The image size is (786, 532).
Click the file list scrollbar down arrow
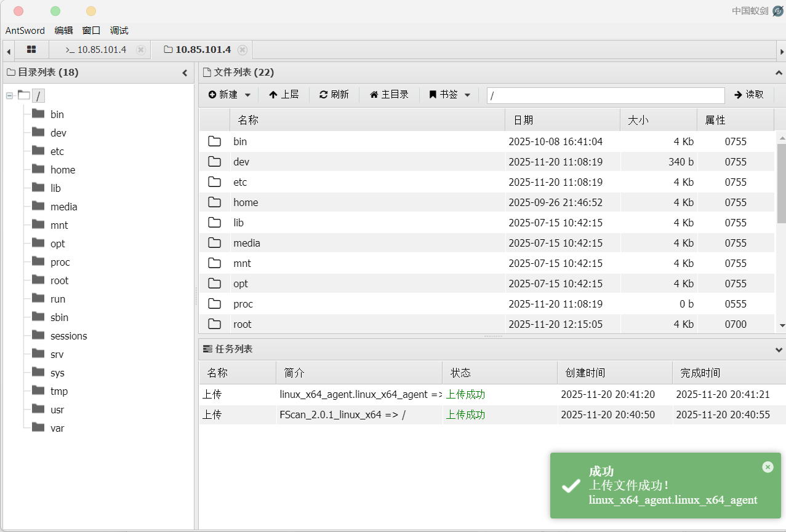782,326
